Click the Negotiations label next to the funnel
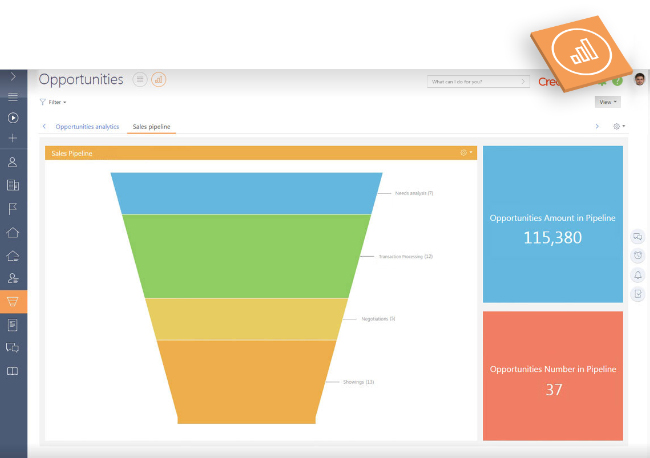 point(378,319)
